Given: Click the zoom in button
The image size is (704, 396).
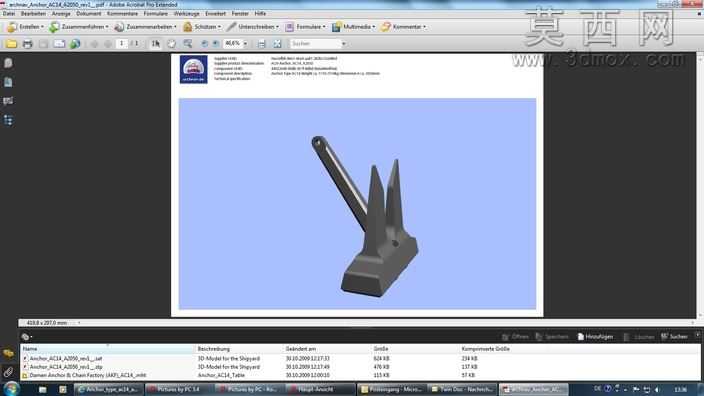Looking at the screenshot, I should pos(216,44).
